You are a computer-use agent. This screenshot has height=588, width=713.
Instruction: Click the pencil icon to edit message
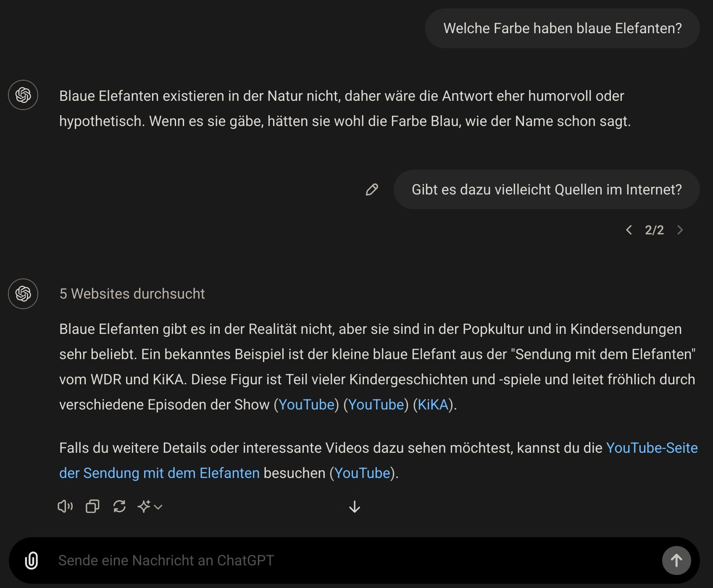coord(372,190)
